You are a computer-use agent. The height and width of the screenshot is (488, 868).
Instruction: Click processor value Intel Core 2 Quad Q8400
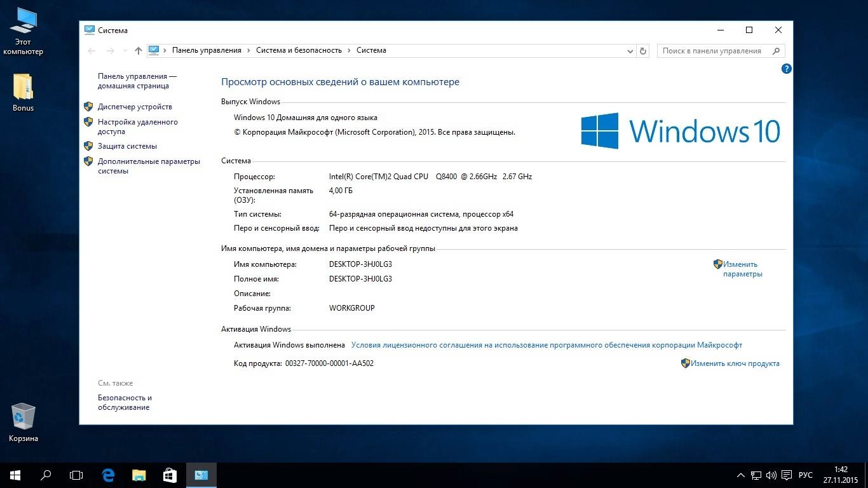tap(430, 177)
